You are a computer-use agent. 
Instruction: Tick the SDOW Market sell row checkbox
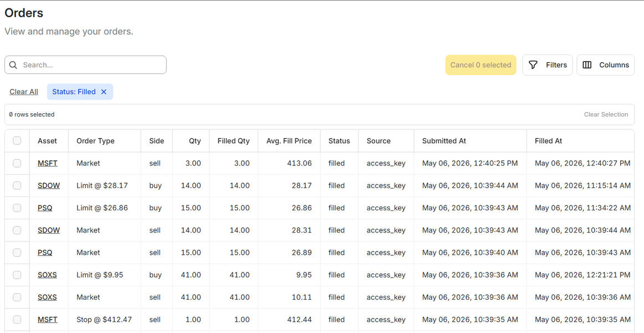[17, 230]
